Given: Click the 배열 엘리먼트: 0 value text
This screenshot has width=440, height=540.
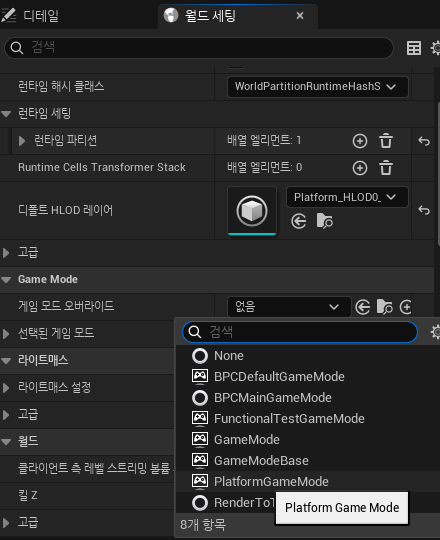Looking at the screenshot, I should pos(264,168).
